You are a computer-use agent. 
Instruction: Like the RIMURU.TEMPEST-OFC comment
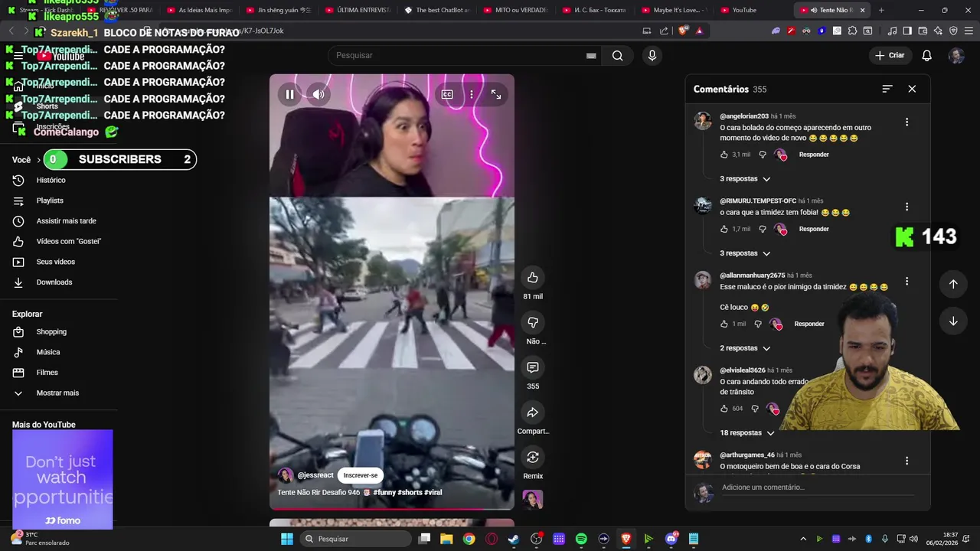pyautogui.click(x=724, y=229)
